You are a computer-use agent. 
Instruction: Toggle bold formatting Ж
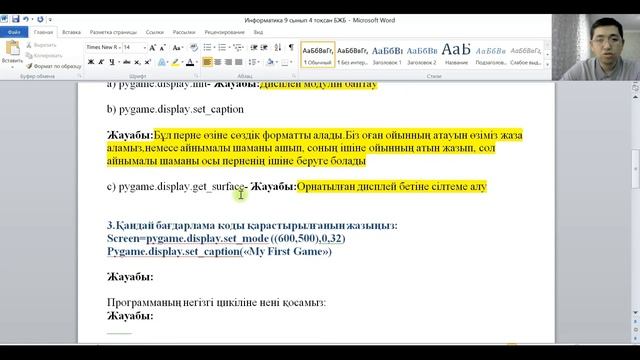(x=91, y=62)
